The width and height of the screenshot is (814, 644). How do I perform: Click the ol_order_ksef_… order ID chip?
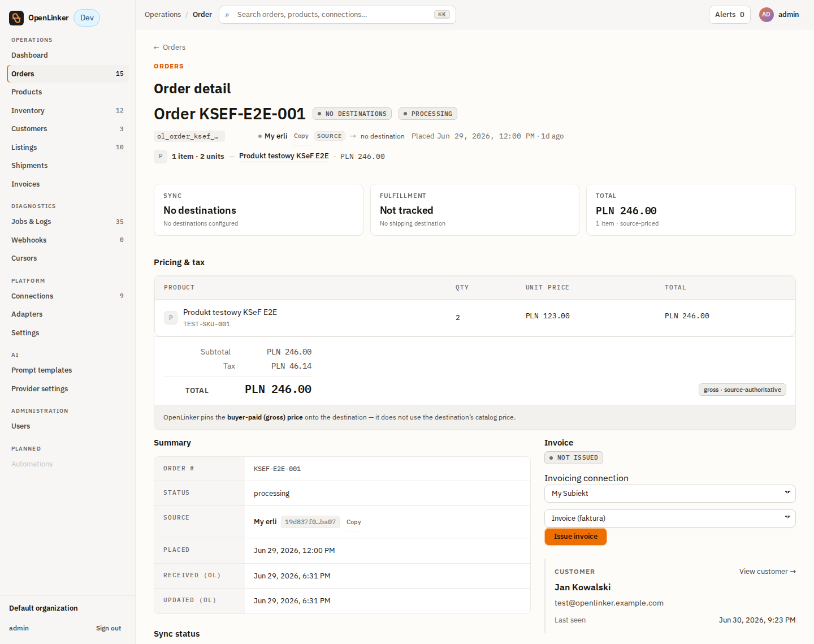pyautogui.click(x=189, y=136)
